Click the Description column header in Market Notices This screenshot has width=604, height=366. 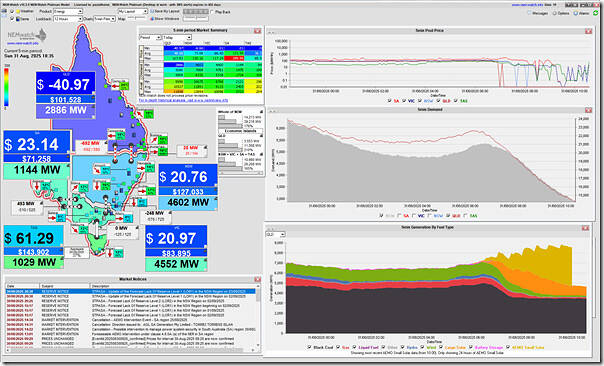click(173, 286)
